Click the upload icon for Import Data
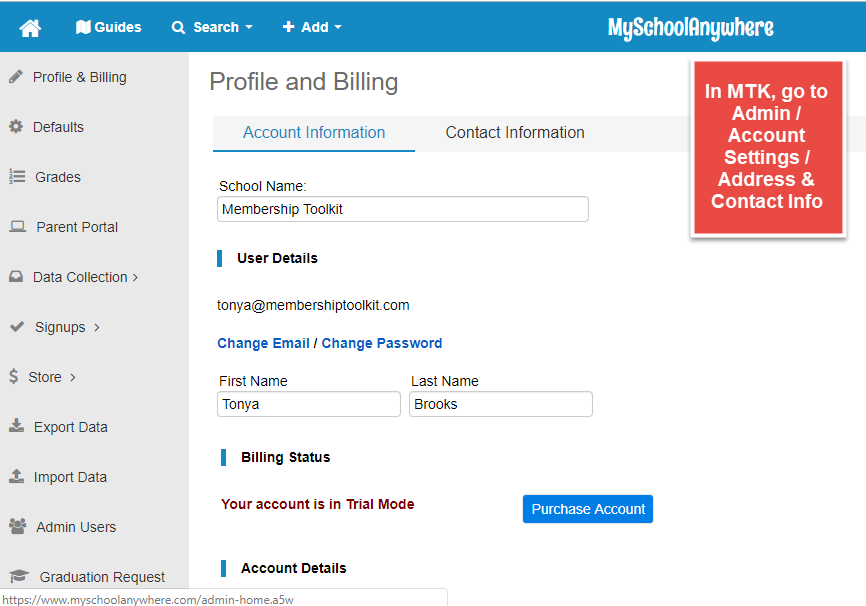 pyautogui.click(x=17, y=476)
